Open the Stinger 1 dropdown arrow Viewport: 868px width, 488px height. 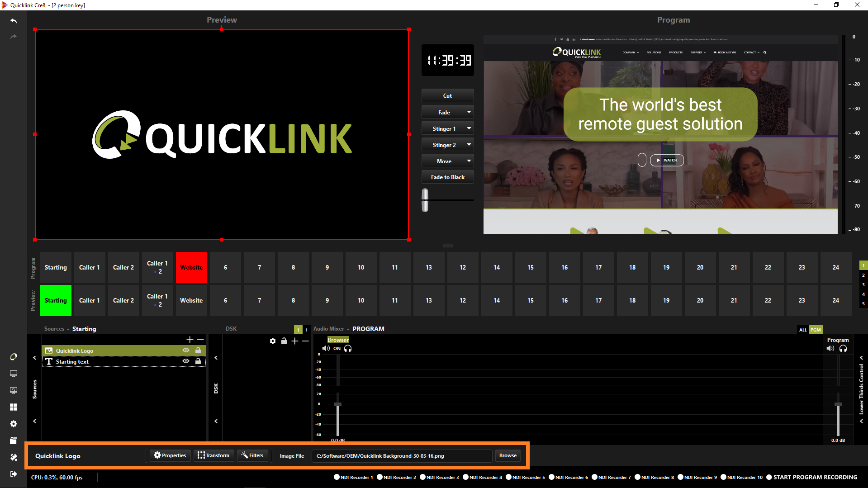(469, 128)
